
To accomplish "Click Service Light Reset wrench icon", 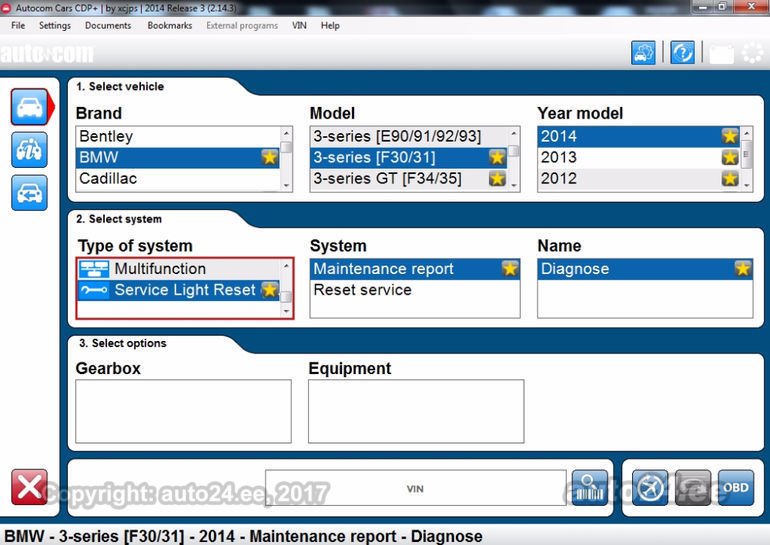I will [94, 290].
